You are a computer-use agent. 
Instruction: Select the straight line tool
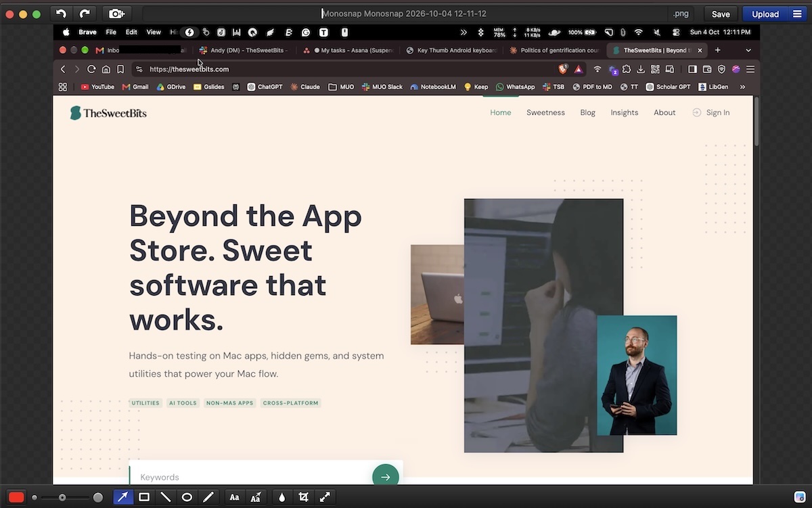click(166, 497)
